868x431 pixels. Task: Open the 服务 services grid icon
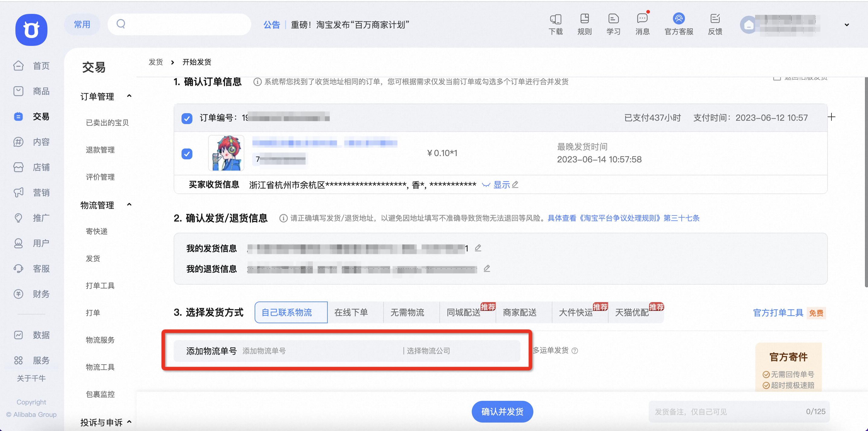pyautogui.click(x=18, y=360)
